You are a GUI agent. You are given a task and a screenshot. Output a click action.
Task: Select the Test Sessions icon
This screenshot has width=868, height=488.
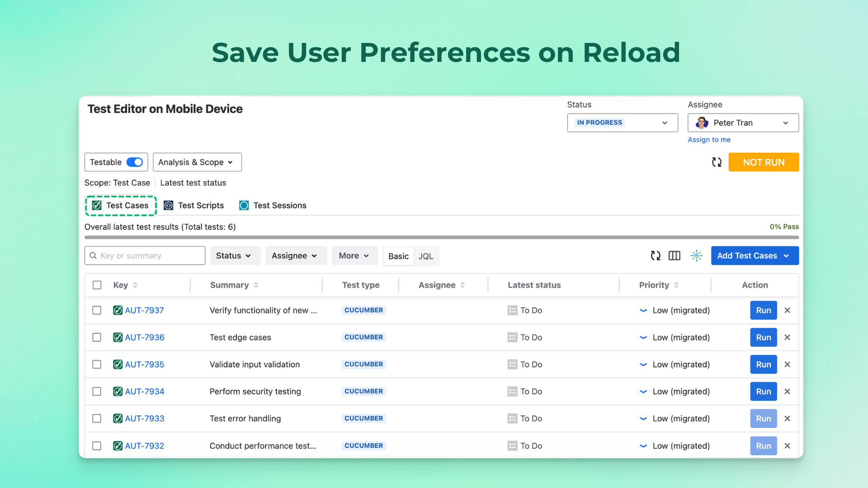pos(244,205)
